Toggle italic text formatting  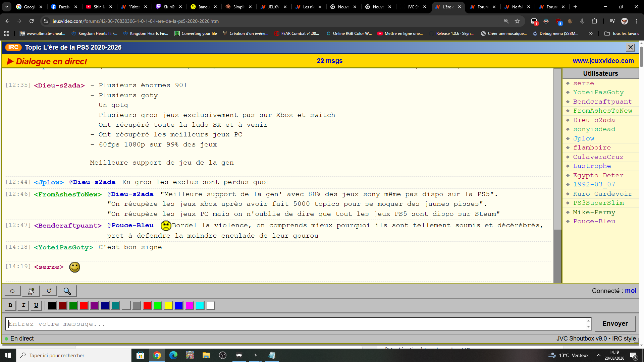[x=23, y=305]
